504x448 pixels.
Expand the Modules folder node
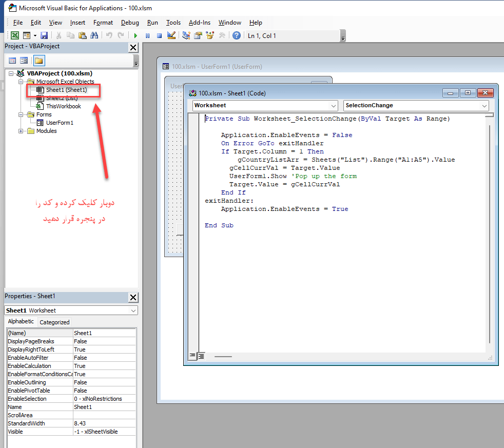pyautogui.click(x=21, y=131)
